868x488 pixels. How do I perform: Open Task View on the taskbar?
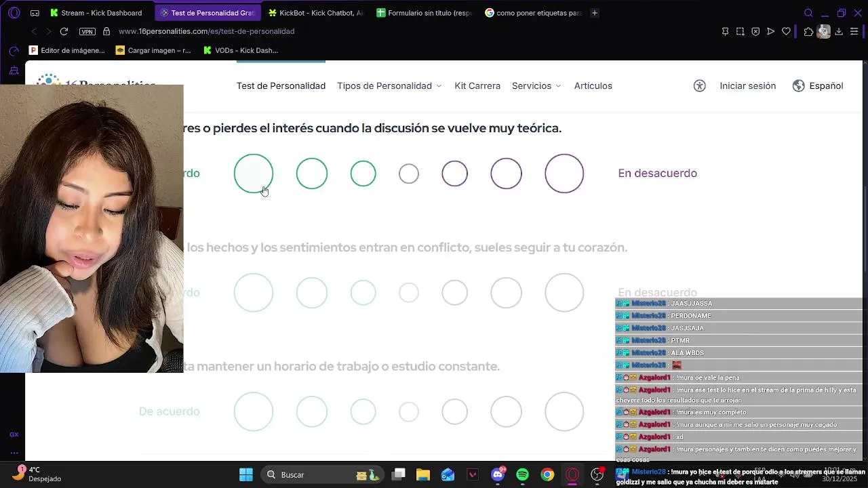coord(399,474)
